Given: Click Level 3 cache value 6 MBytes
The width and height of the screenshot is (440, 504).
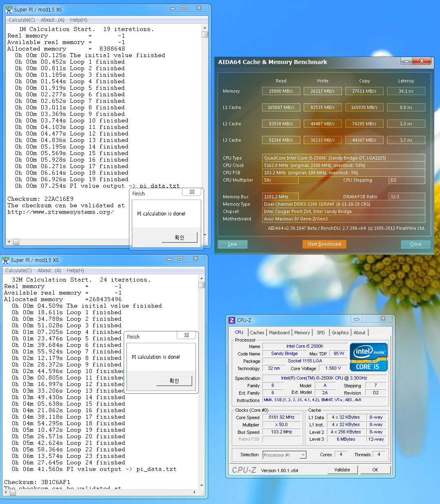Looking at the screenshot, I should (346, 439).
